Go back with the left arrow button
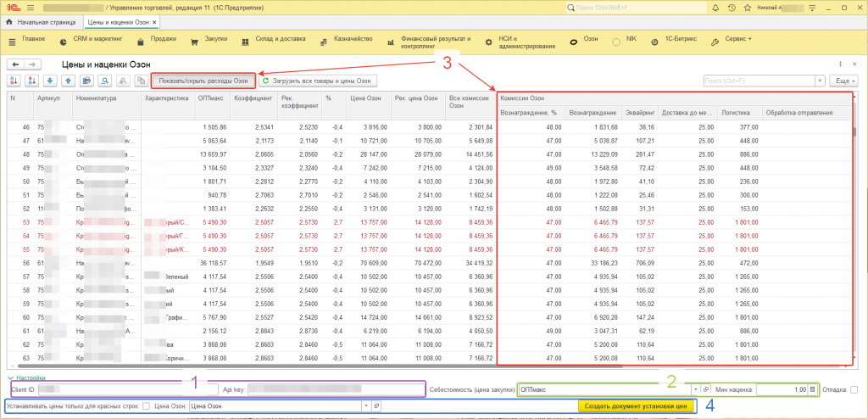868x419 pixels. [16, 64]
